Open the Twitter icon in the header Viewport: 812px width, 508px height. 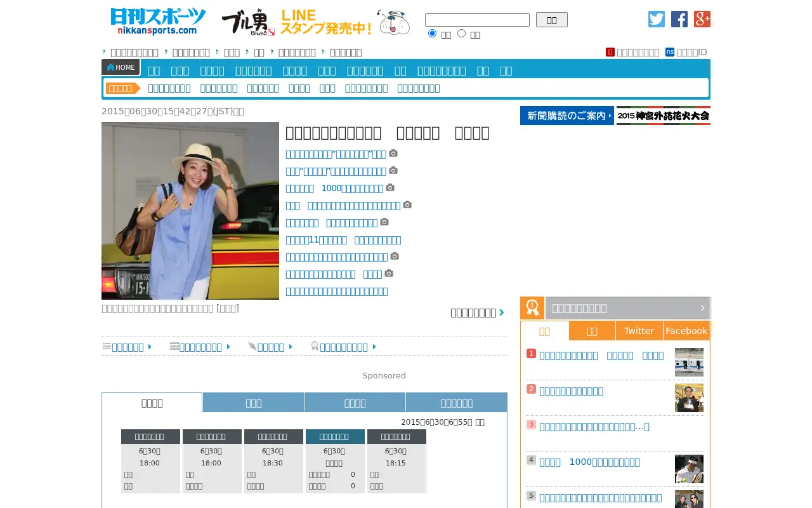point(657,19)
